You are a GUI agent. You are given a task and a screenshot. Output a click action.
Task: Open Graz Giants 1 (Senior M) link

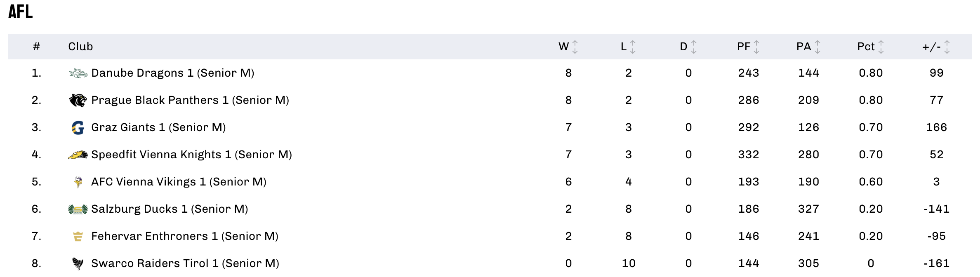158,127
